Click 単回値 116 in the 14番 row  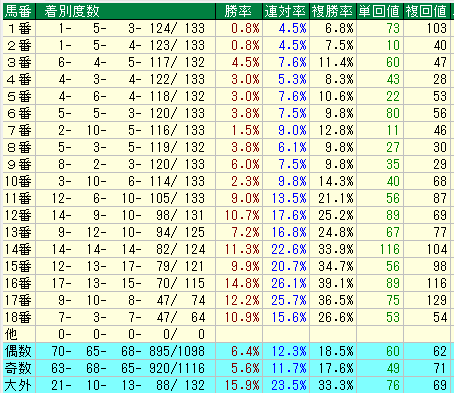click(390, 250)
